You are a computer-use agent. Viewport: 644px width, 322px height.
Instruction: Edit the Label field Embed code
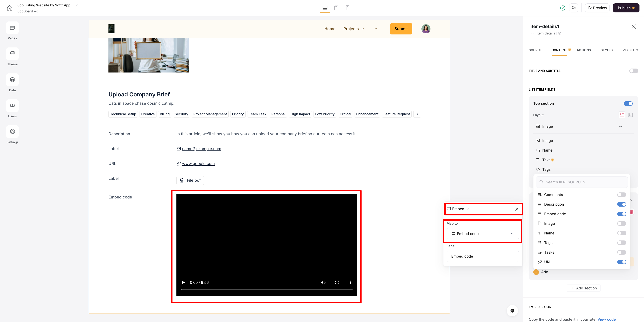(x=482, y=256)
